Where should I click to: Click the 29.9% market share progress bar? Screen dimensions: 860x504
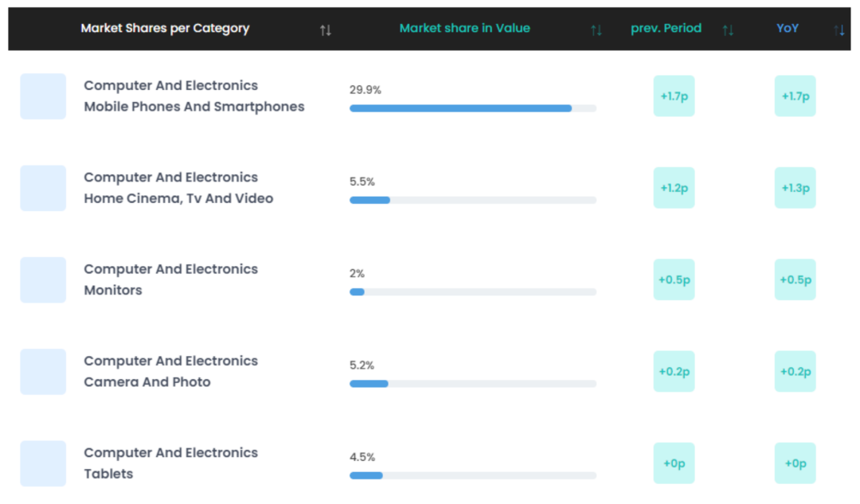[x=472, y=108]
